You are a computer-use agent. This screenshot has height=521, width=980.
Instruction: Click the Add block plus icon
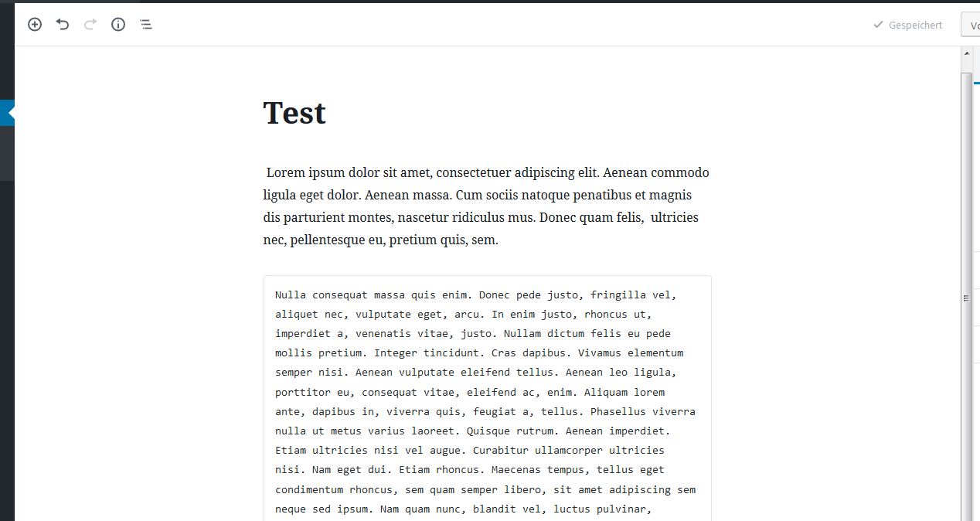35,25
